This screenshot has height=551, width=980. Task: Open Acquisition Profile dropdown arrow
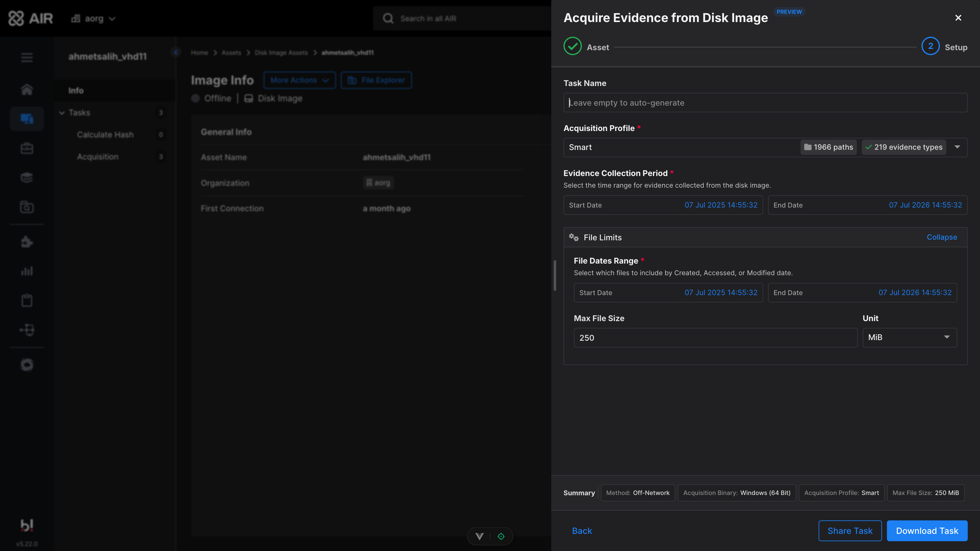click(958, 147)
